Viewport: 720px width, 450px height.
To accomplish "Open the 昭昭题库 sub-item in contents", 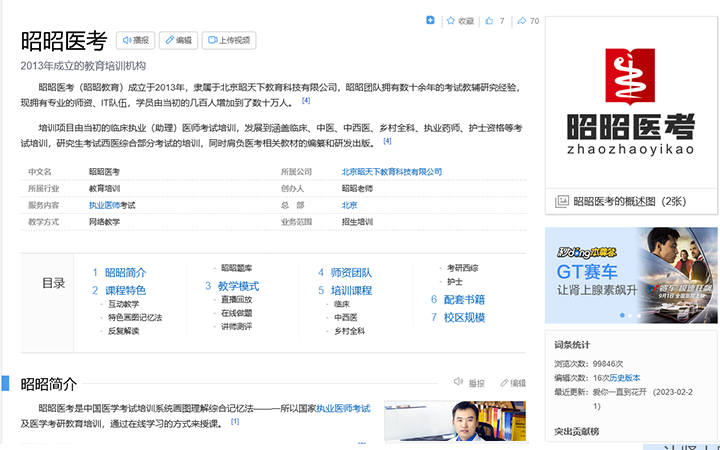I will (x=236, y=268).
